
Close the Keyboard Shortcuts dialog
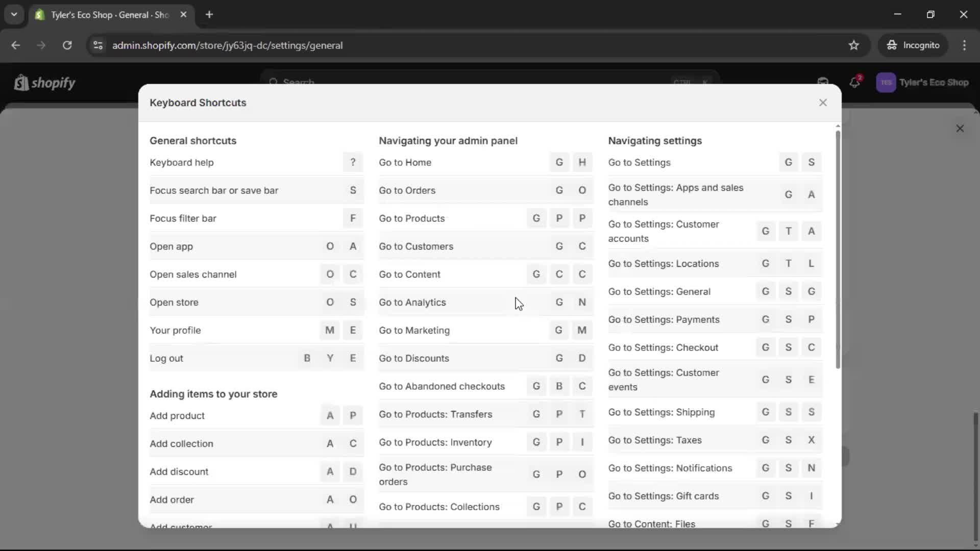click(823, 103)
